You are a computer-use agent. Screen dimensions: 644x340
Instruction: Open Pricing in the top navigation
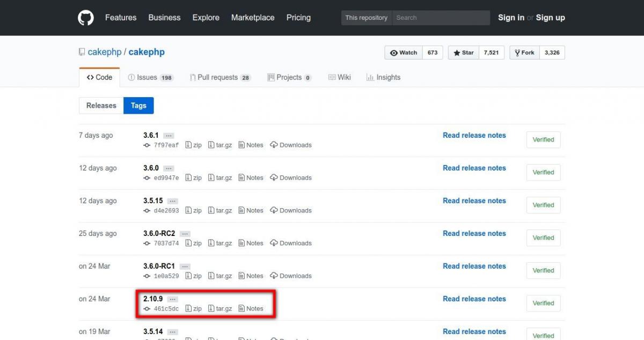(x=298, y=18)
